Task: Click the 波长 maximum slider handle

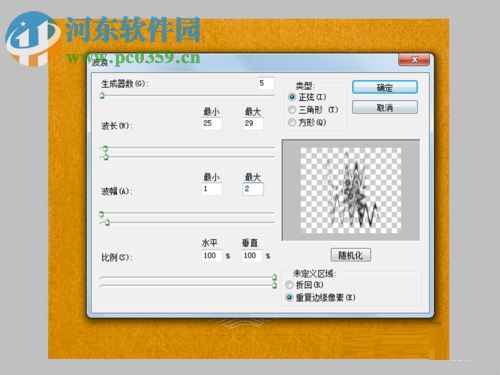Action: (x=106, y=157)
